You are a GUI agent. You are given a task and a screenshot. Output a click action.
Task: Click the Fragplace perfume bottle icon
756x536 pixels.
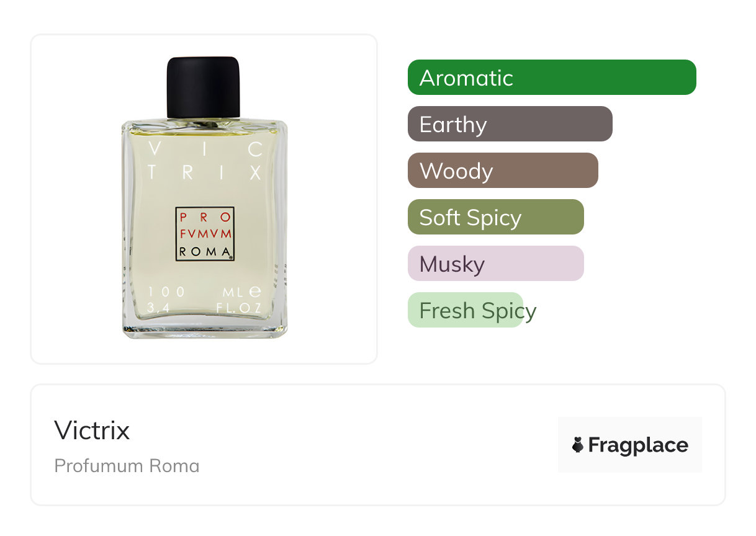578,445
